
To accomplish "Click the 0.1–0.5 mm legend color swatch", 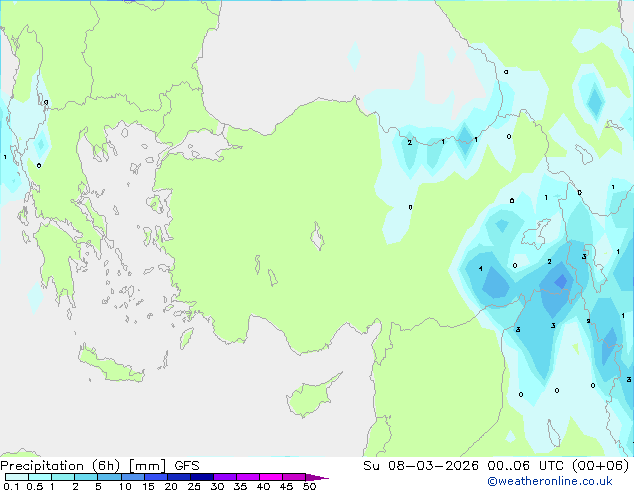I will click(x=17, y=477).
